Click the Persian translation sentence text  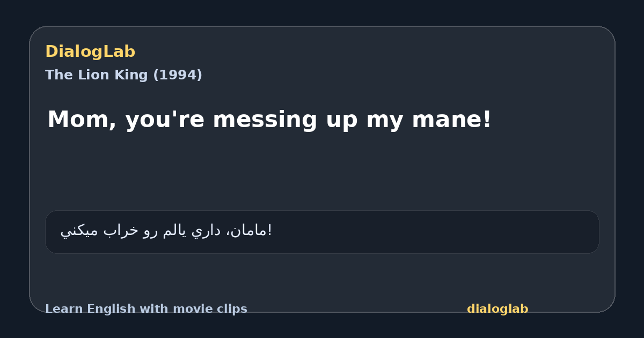click(166, 231)
